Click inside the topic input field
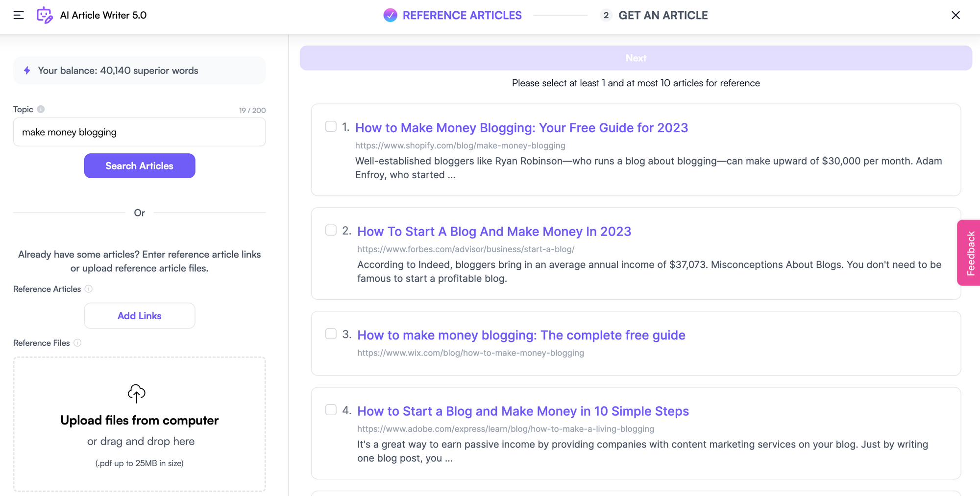980x496 pixels. (x=139, y=132)
